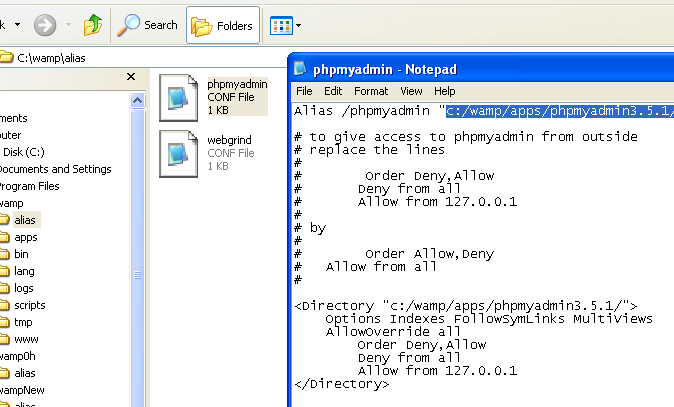The height and width of the screenshot is (407, 674).
Task: Select the tmp folder in tree
Action: 23,322
